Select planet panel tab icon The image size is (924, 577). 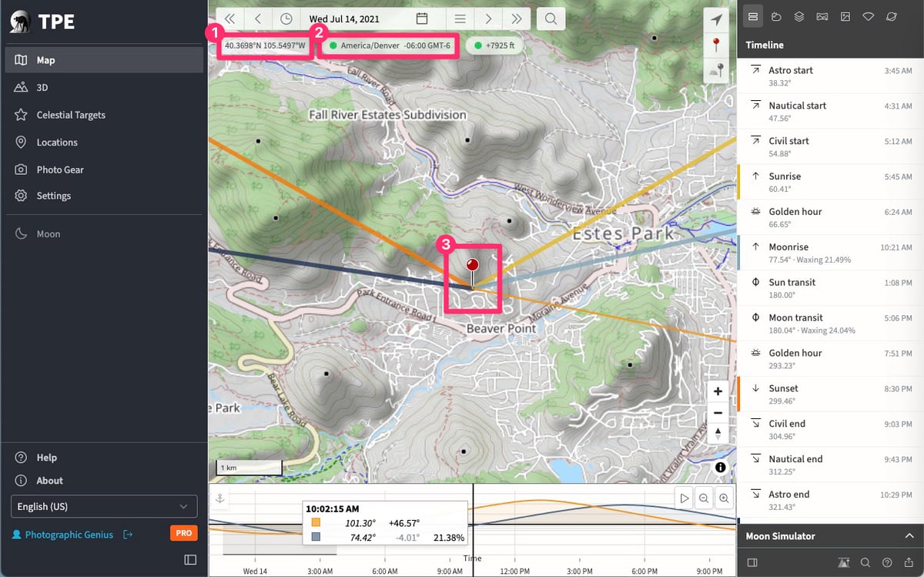click(892, 16)
